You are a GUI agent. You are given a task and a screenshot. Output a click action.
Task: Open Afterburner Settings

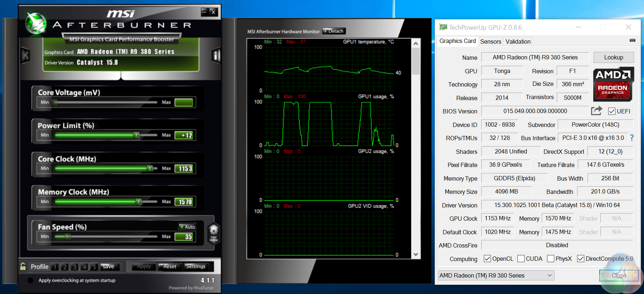tap(195, 266)
